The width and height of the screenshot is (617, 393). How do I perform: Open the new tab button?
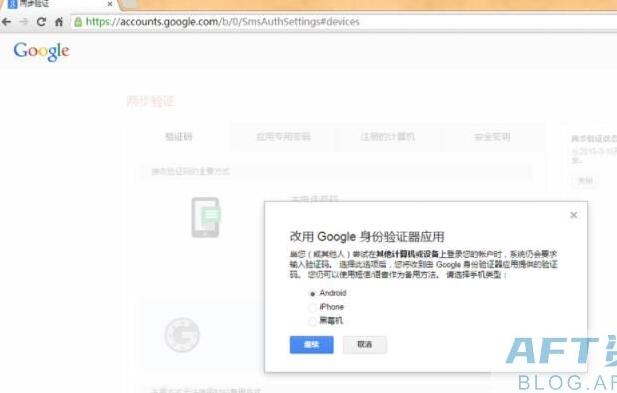(131, 4)
